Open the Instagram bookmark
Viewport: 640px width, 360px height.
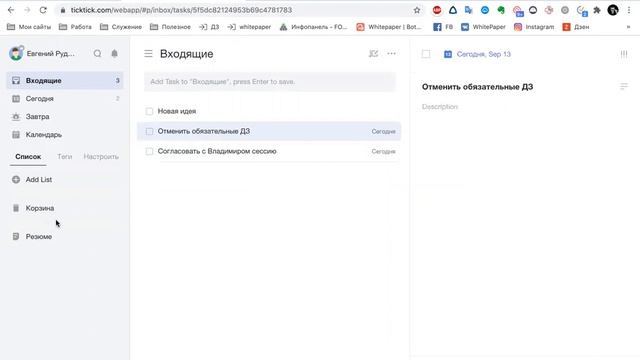click(534, 27)
